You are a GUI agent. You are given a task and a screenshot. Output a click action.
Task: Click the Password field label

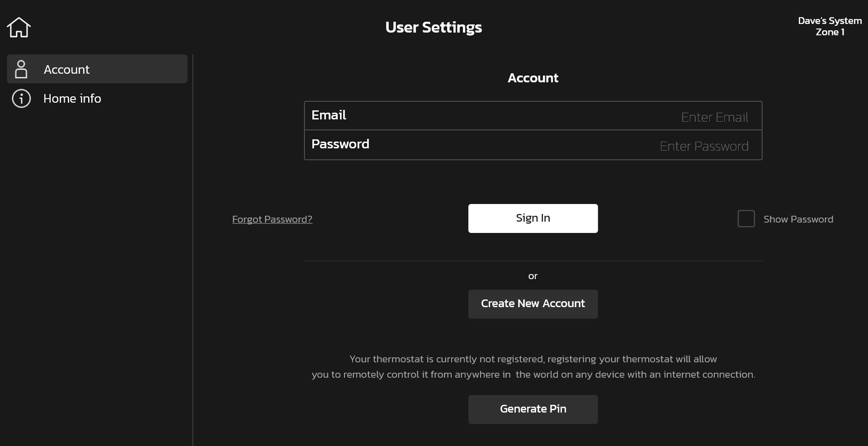(340, 144)
